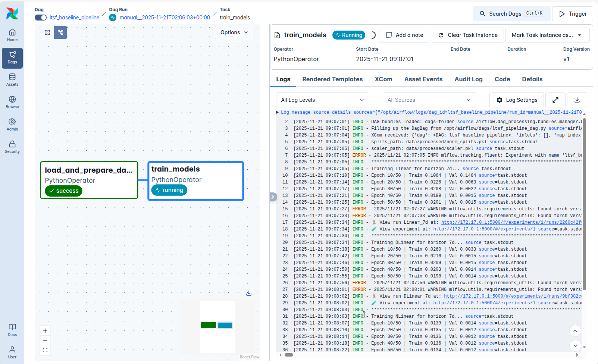Open Security menu in sidebar

(x=12, y=147)
